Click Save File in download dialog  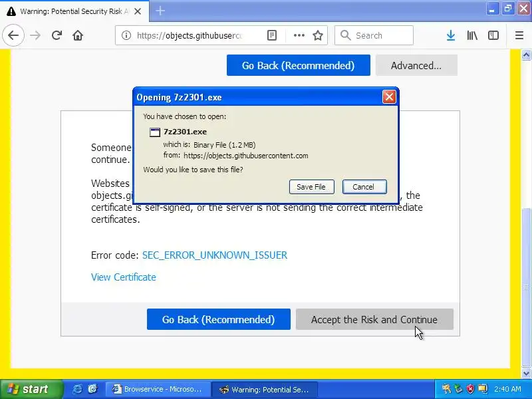click(x=311, y=187)
